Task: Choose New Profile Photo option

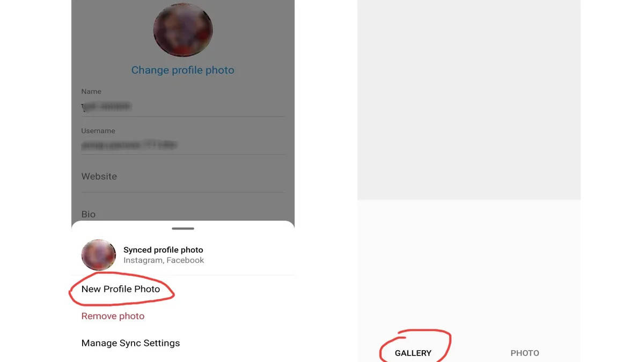Action: click(121, 289)
